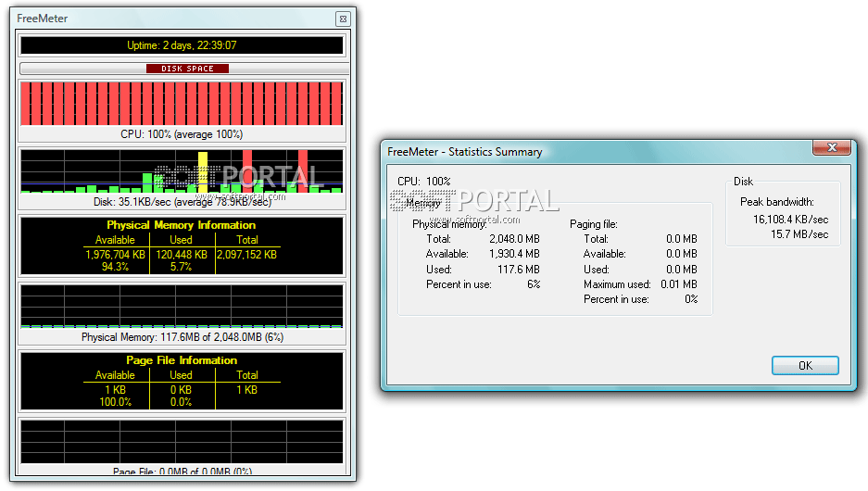Click the 2,048.0 MB total value
The image size is (868, 491).
[x=514, y=239]
